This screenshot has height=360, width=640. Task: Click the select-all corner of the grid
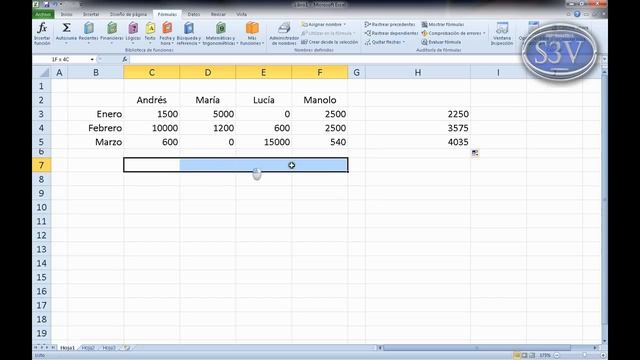click(42, 73)
